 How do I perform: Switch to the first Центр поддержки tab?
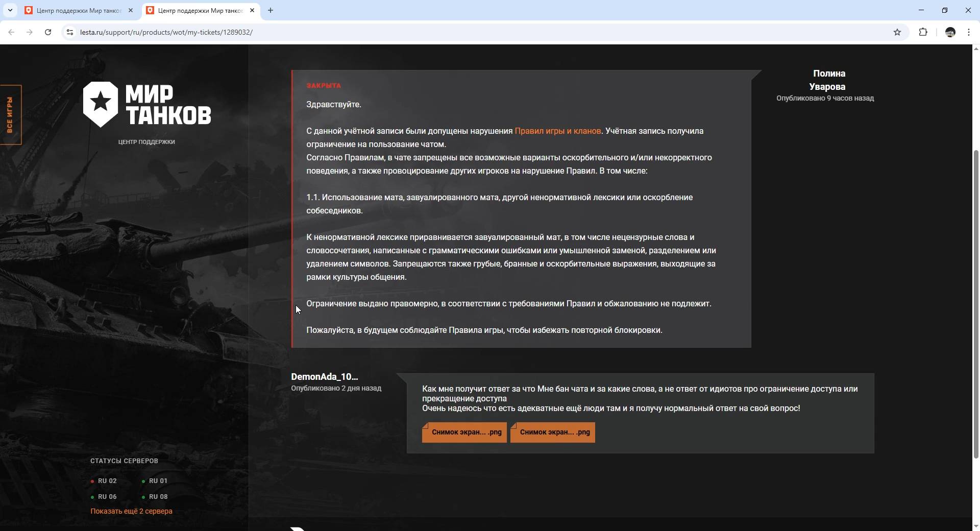click(x=79, y=10)
